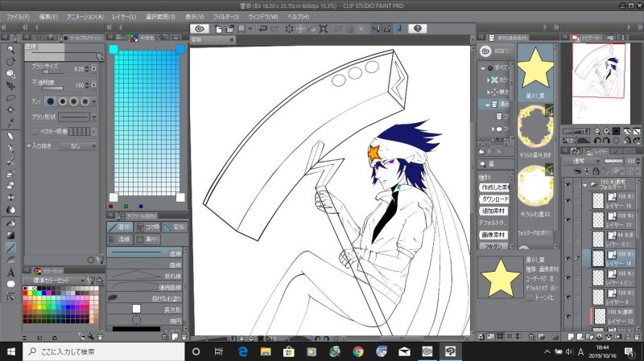Click the image material tag filter
This screenshot has height=361, width=644.
(493, 235)
